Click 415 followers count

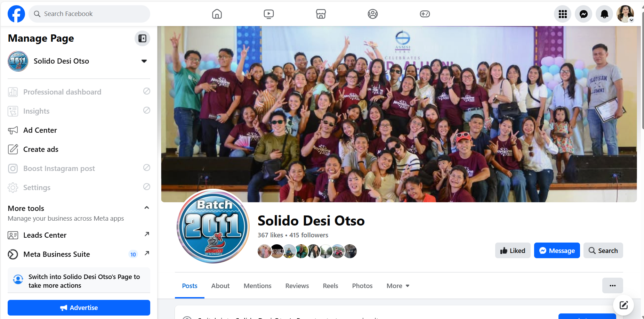309,235
